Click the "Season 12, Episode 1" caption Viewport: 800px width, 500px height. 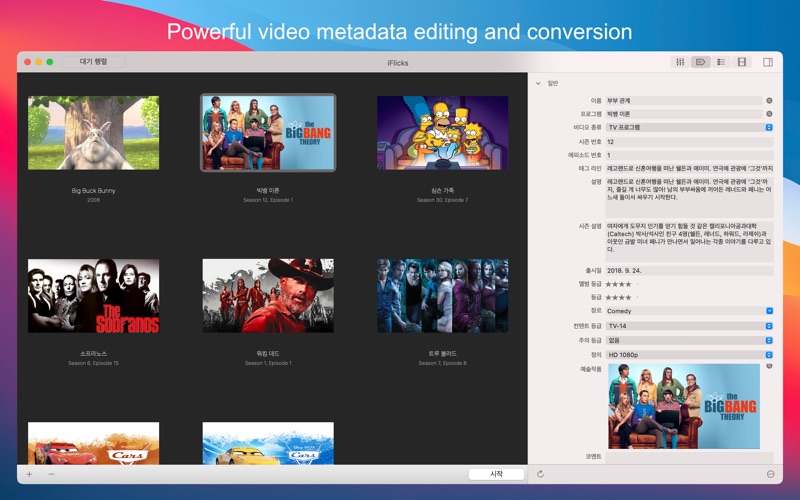click(x=268, y=200)
